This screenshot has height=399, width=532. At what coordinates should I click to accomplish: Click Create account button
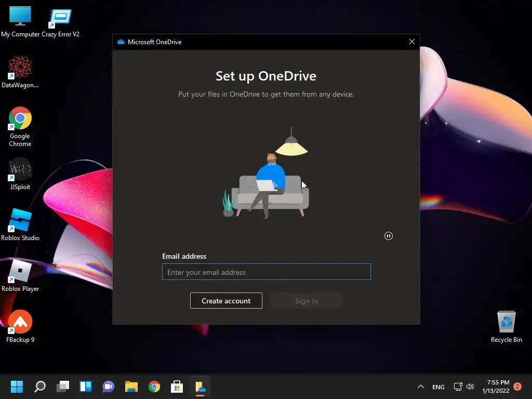(226, 301)
